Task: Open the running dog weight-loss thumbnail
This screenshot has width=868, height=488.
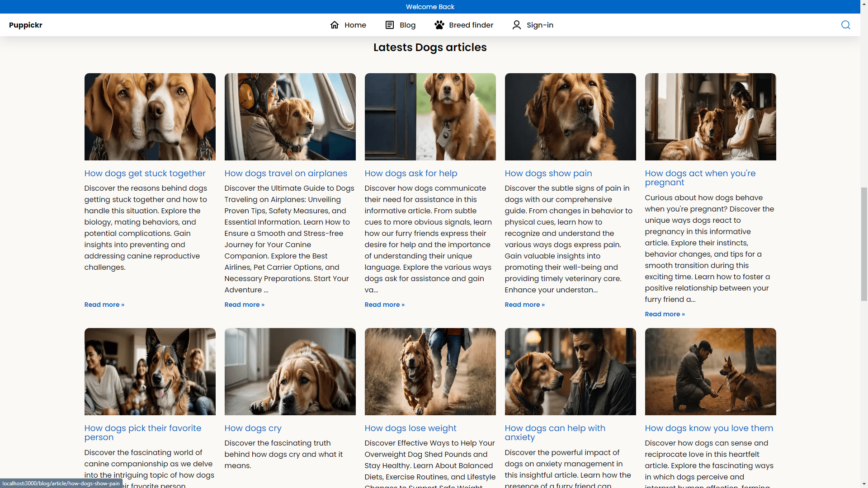Action: point(430,371)
